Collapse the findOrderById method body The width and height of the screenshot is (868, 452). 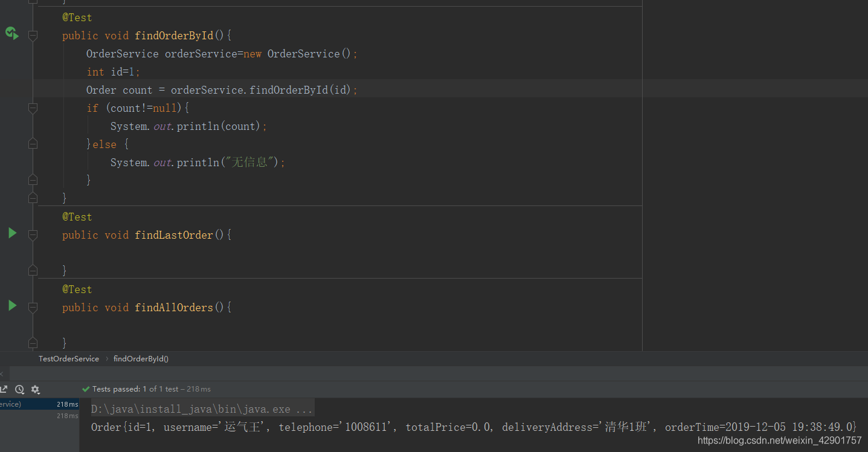pyautogui.click(x=33, y=36)
